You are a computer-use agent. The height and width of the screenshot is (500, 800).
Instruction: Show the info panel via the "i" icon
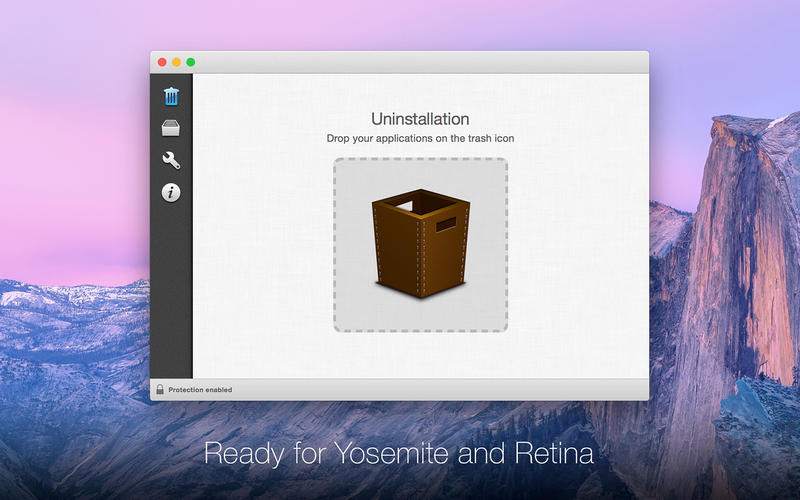(x=171, y=192)
